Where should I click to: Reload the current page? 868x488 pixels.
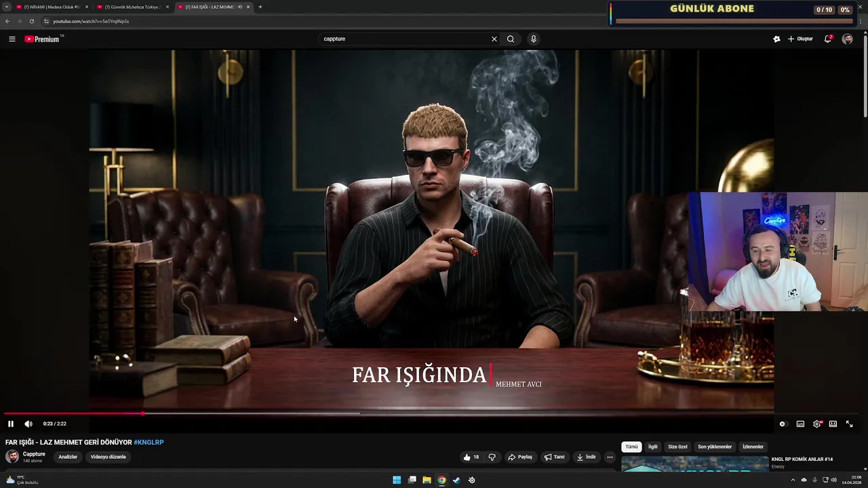click(x=32, y=21)
